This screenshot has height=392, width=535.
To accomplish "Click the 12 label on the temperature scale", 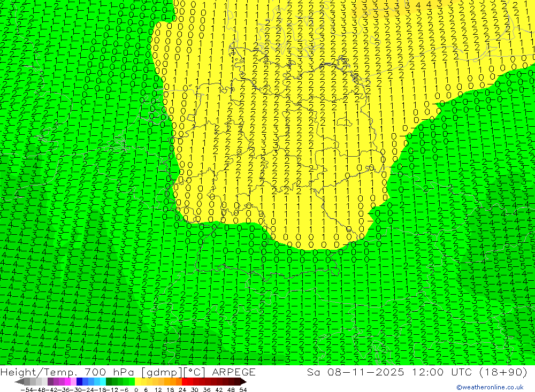I will (x=158, y=389).
